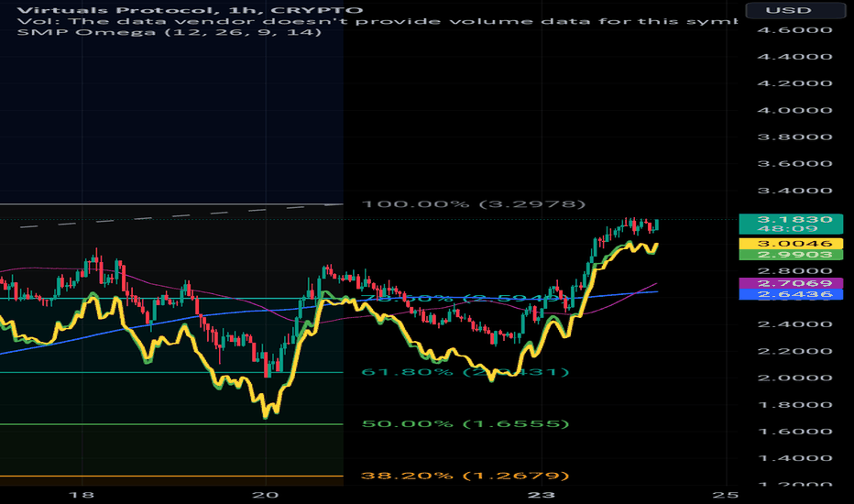Select the Virtuals Protocol chart title
The image size is (854, 504).
click(x=189, y=10)
